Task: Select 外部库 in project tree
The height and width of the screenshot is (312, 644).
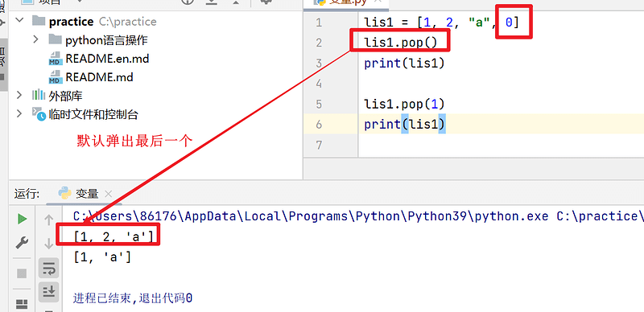Action: (x=65, y=96)
